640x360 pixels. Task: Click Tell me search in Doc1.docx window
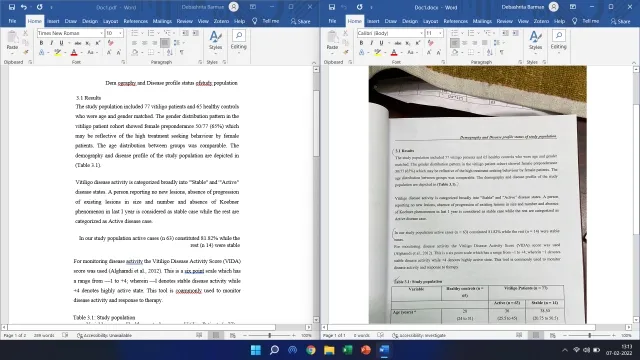click(x=586, y=21)
